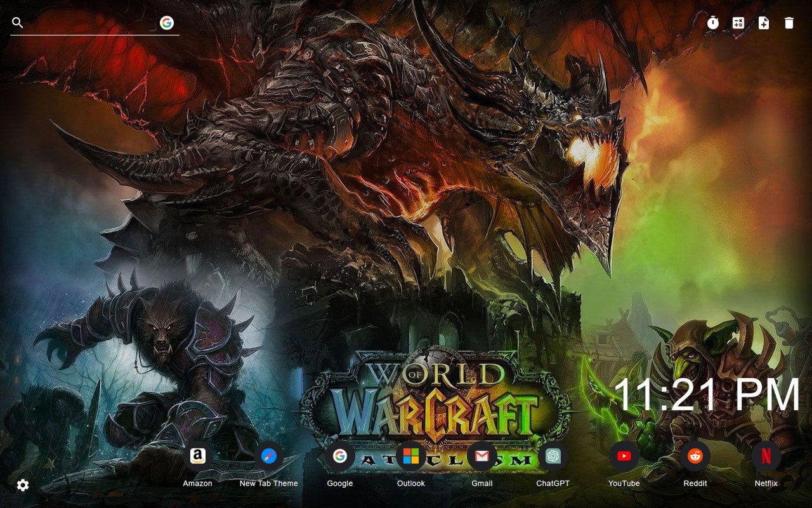The image size is (812, 508).
Task: Click the Google logo beside the search bar
Action: click(167, 22)
